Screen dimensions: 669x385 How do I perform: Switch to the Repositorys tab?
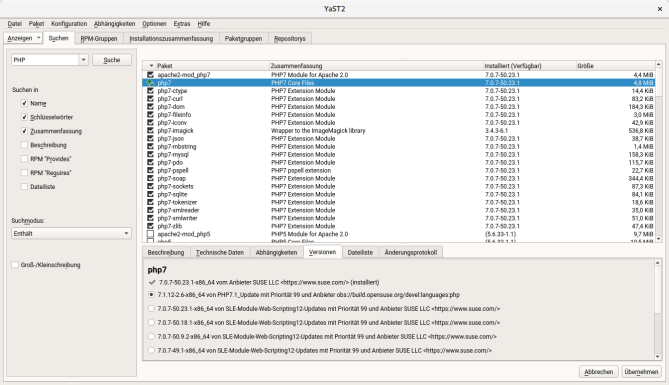click(x=290, y=38)
